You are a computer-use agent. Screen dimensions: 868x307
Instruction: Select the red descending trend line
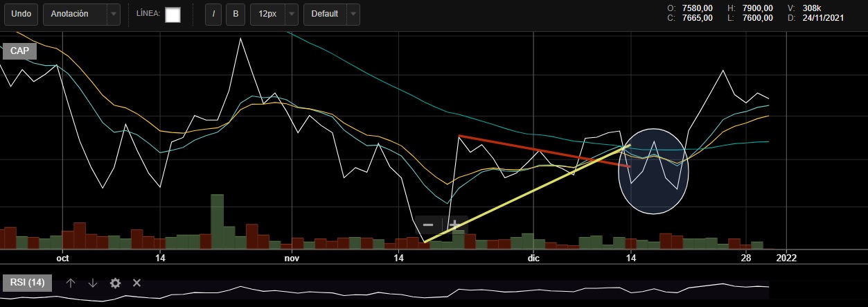[544, 151]
